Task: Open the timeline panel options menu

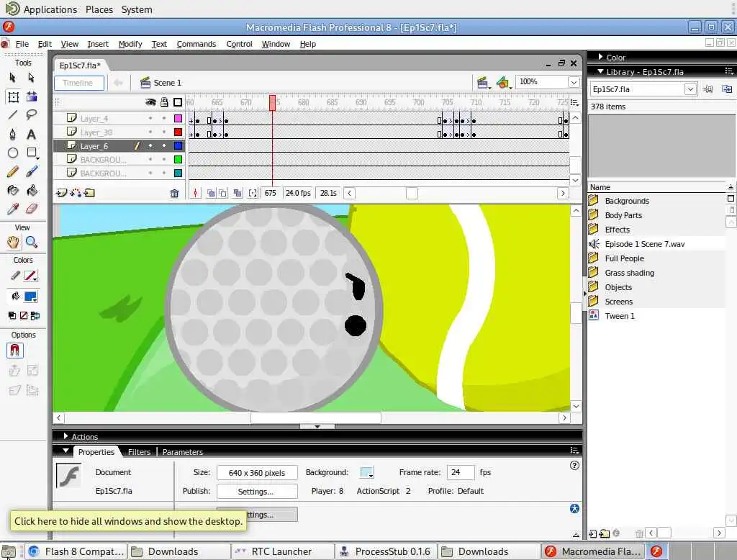Action: coord(574,102)
